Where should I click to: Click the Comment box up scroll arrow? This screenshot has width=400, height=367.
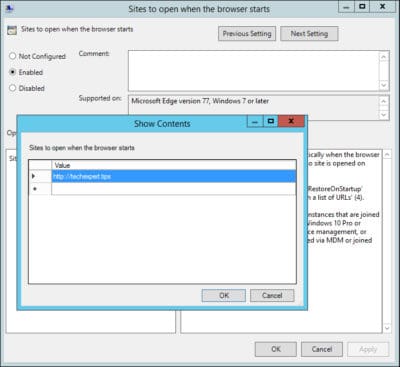pos(384,57)
